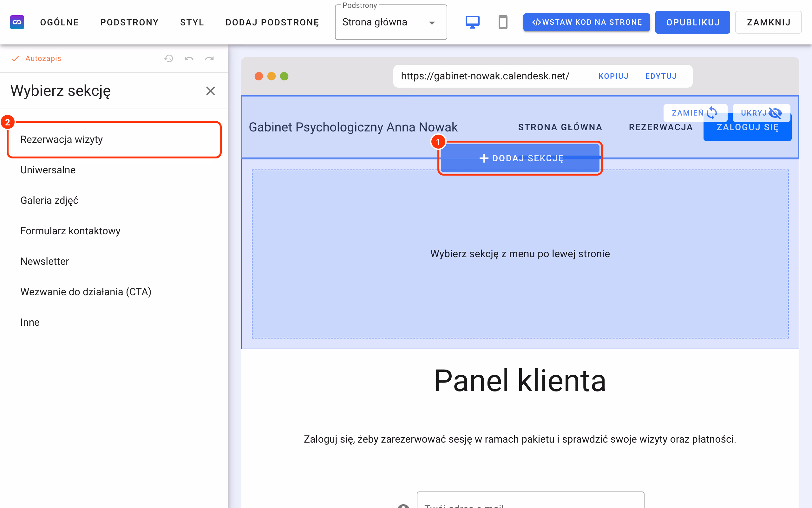The height and width of the screenshot is (508, 812).
Task: Click the site URL text in address bar
Action: click(485, 76)
